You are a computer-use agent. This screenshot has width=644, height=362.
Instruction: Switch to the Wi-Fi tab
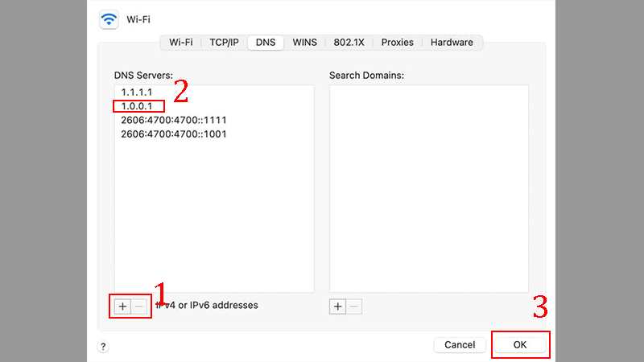coord(181,43)
